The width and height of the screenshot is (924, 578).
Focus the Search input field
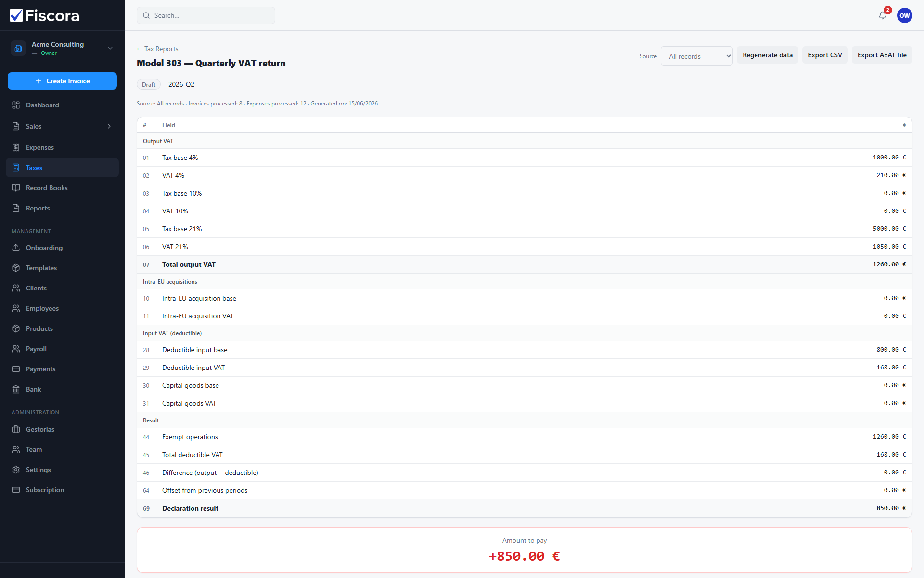(206, 15)
